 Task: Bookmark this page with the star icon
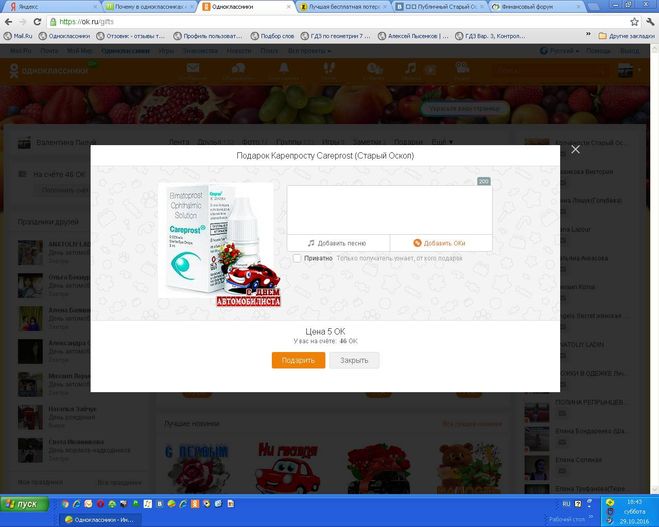click(x=634, y=21)
